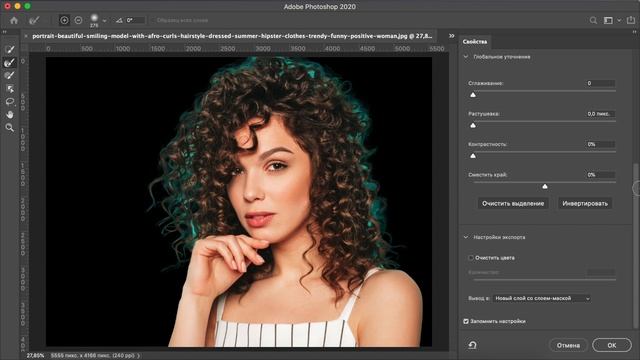Image resolution: width=640 pixels, height=360 pixels.
Task: Click the Инвертировать button
Action: pyautogui.click(x=585, y=203)
